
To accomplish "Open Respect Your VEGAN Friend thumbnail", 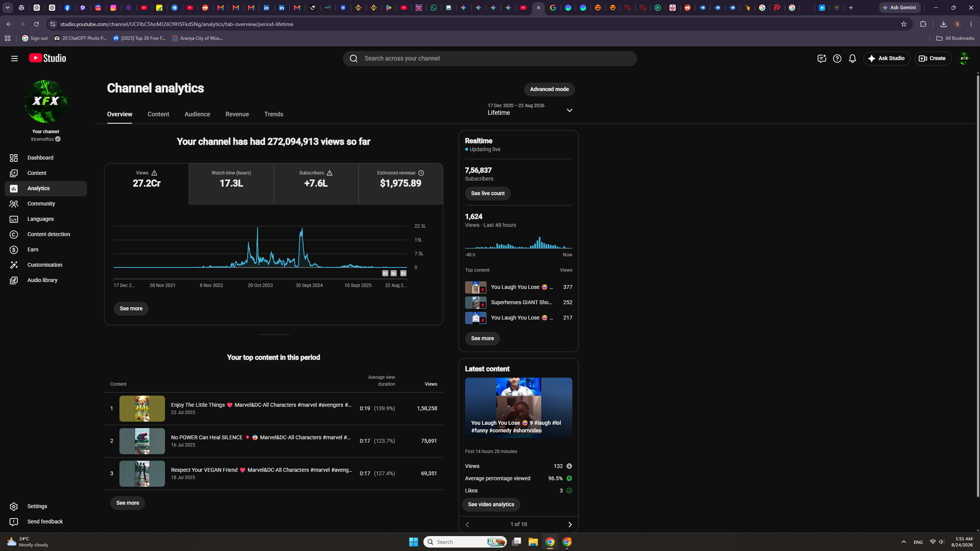I will pyautogui.click(x=142, y=474).
